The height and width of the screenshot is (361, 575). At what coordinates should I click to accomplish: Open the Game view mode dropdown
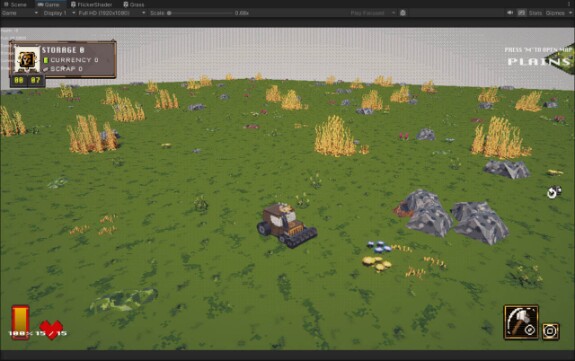[20, 13]
